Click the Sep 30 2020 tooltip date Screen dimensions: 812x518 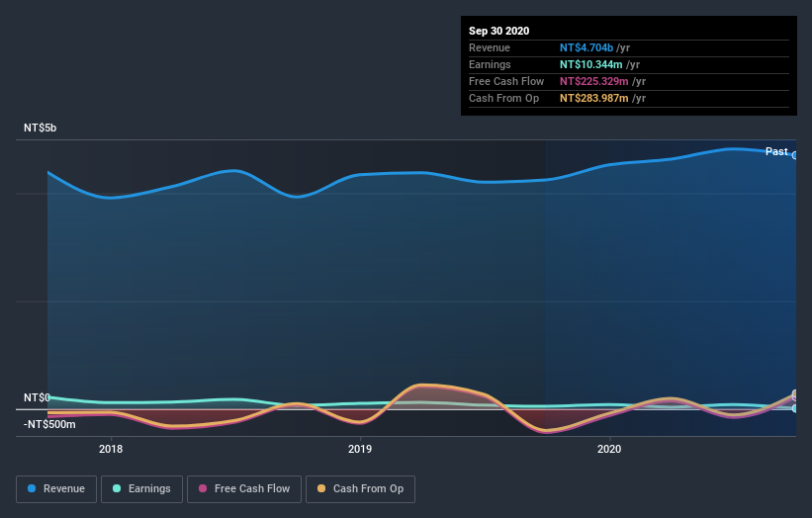coord(498,31)
